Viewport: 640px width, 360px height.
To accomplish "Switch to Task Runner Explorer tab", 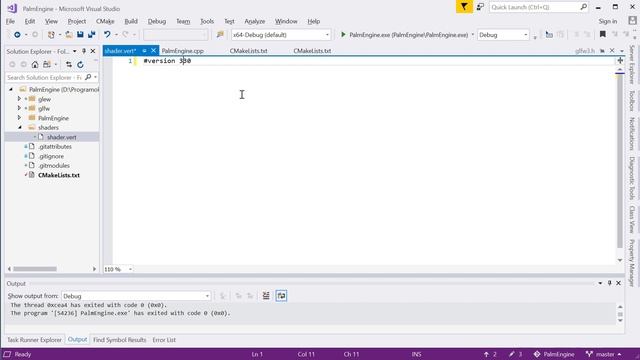I will tap(34, 340).
